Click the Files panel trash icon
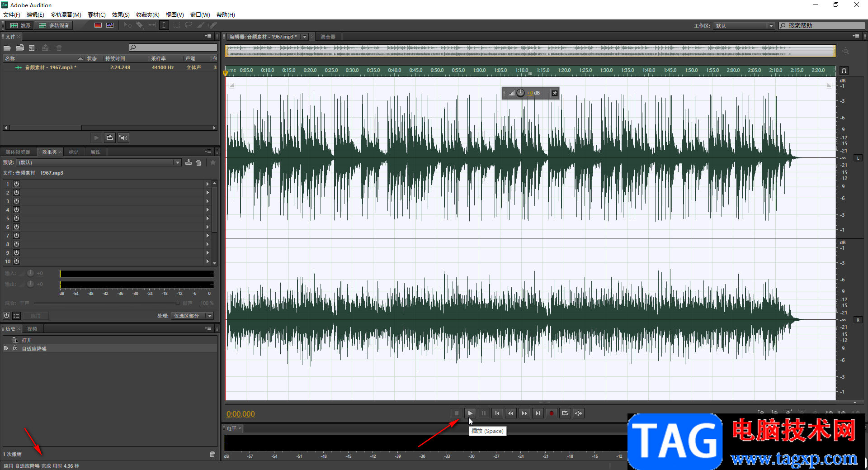The width and height of the screenshot is (868, 470). [59, 48]
